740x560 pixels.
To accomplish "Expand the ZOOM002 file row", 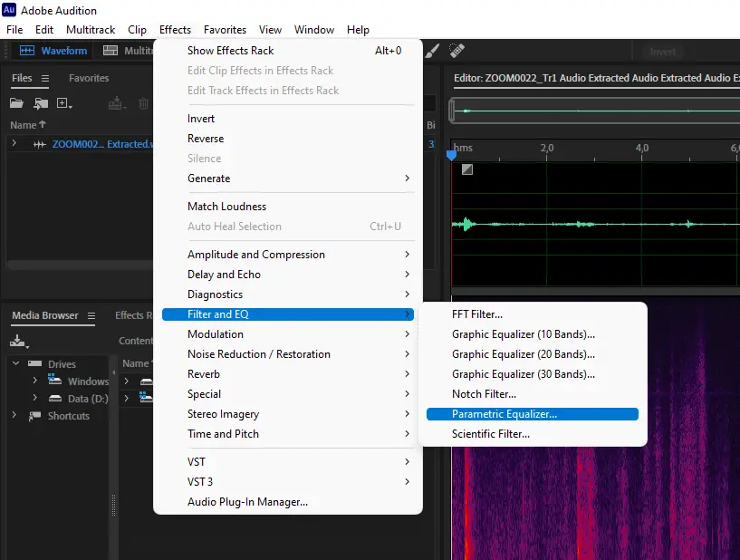I will tap(14, 143).
